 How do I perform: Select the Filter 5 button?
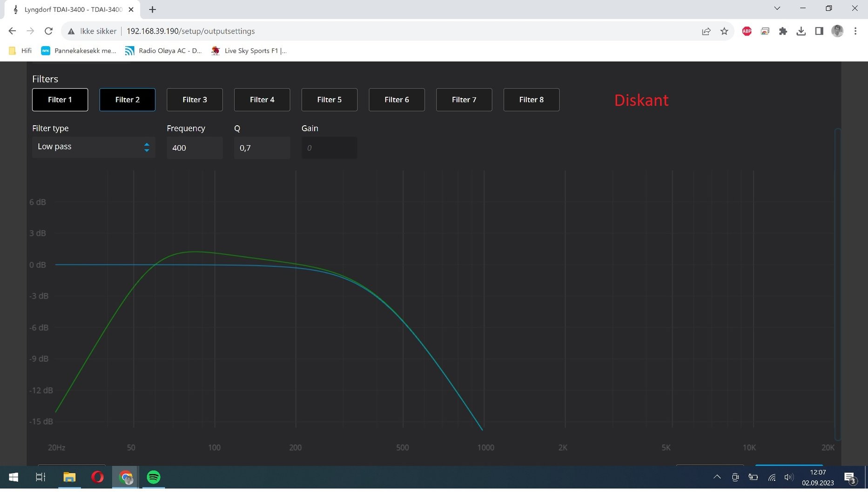click(330, 100)
